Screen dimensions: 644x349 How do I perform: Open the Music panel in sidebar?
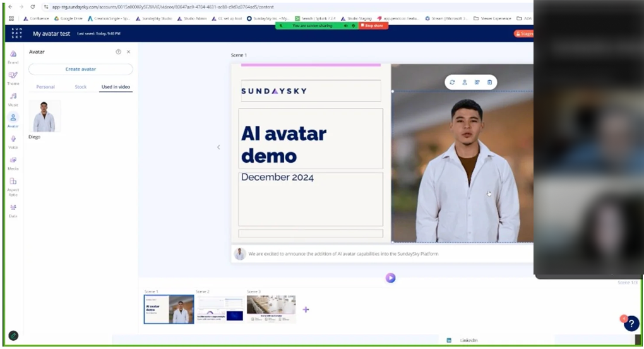[x=13, y=99]
